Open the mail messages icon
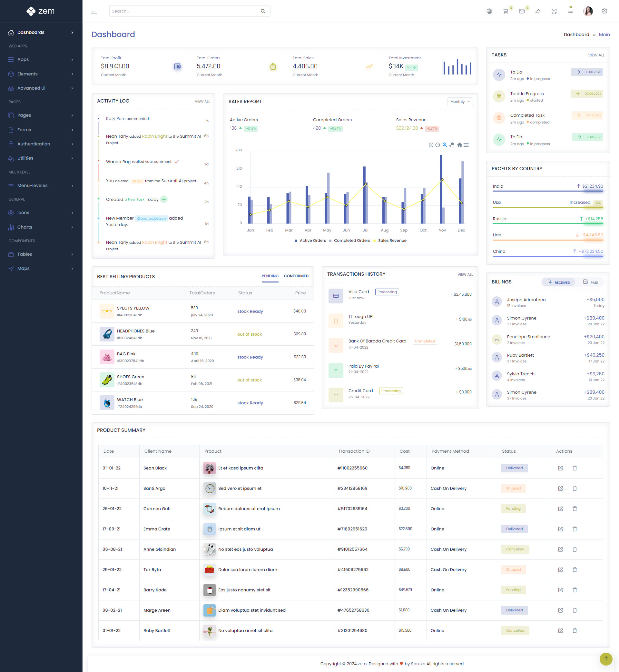This screenshot has height=672, width=619. click(x=522, y=11)
